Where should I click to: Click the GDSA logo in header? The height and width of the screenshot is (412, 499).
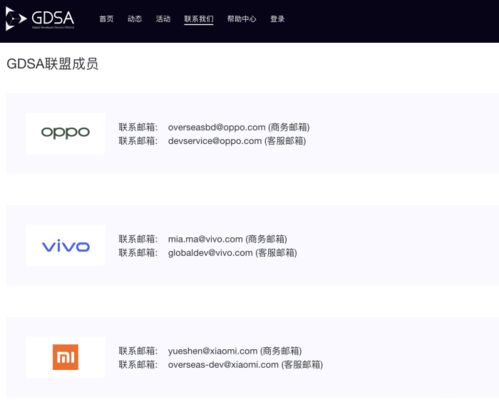[40, 19]
